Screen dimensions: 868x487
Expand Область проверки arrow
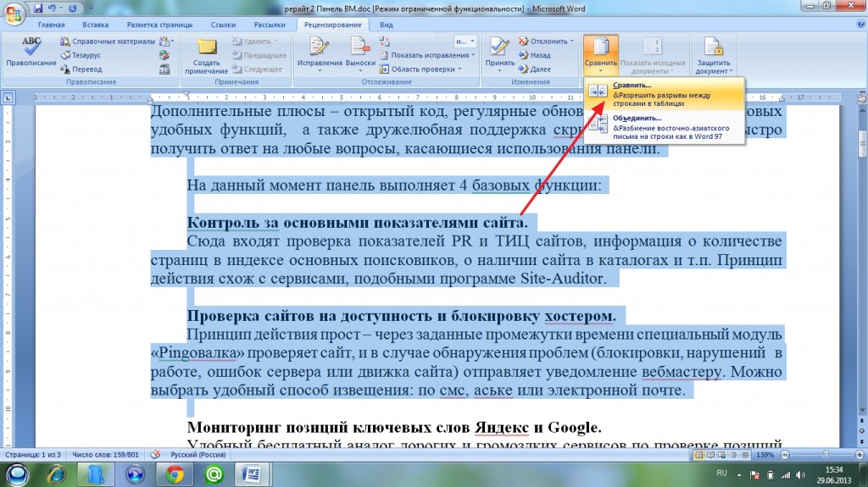[460, 69]
